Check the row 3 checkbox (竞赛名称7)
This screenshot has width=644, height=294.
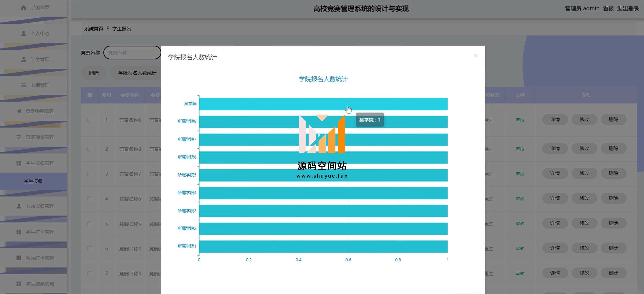[x=90, y=174]
